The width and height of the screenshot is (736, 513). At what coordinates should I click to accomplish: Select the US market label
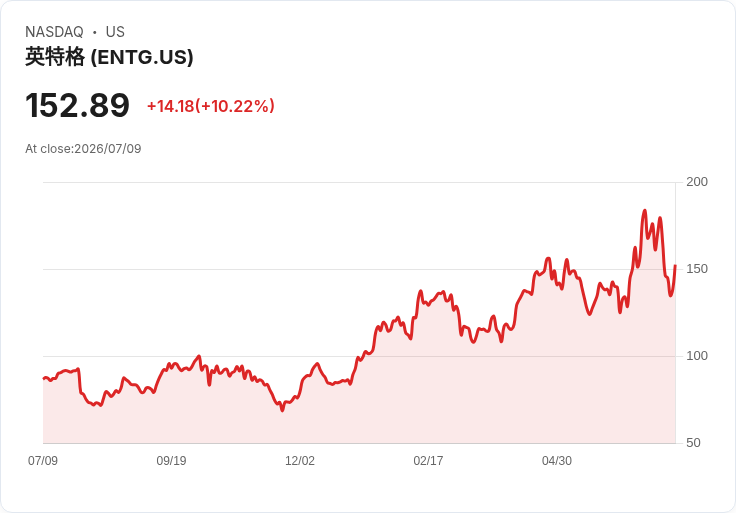pyautogui.click(x=115, y=32)
